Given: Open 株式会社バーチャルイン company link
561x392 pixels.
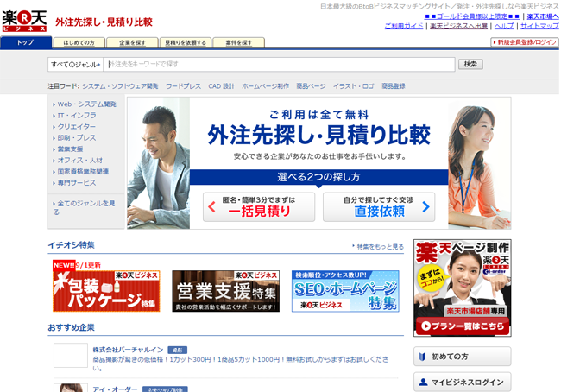Looking at the screenshot, I should point(128,350).
